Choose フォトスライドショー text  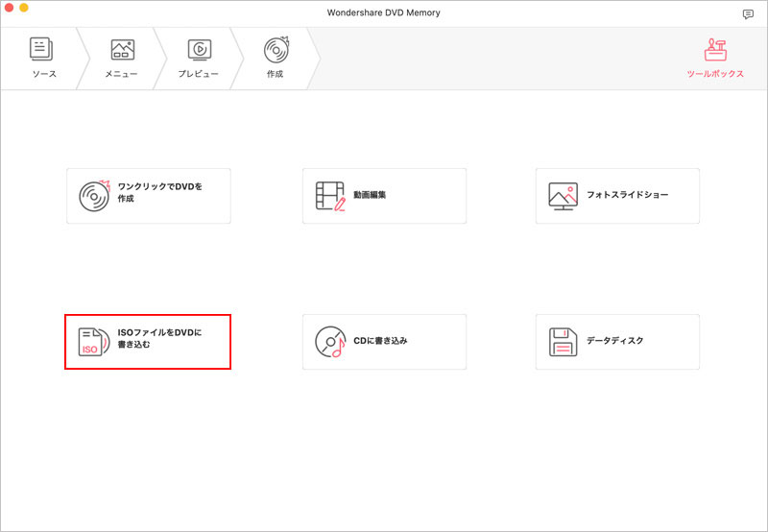pyautogui.click(x=628, y=195)
